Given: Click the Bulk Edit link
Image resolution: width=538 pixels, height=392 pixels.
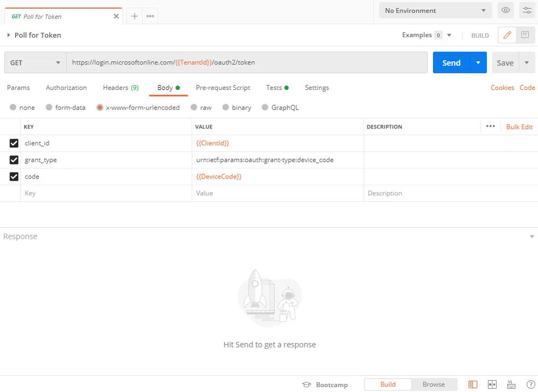Looking at the screenshot, I should (x=519, y=127).
